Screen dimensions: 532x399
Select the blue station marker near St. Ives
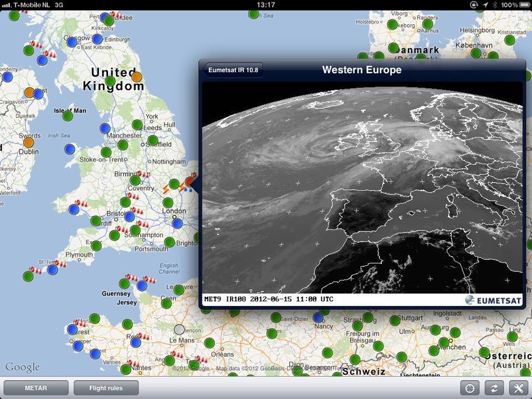(53, 270)
